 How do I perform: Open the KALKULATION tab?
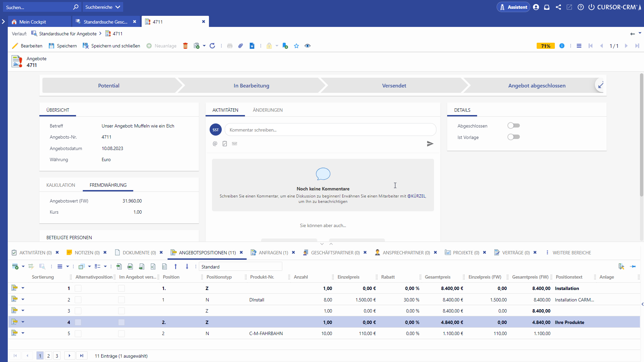click(x=61, y=185)
